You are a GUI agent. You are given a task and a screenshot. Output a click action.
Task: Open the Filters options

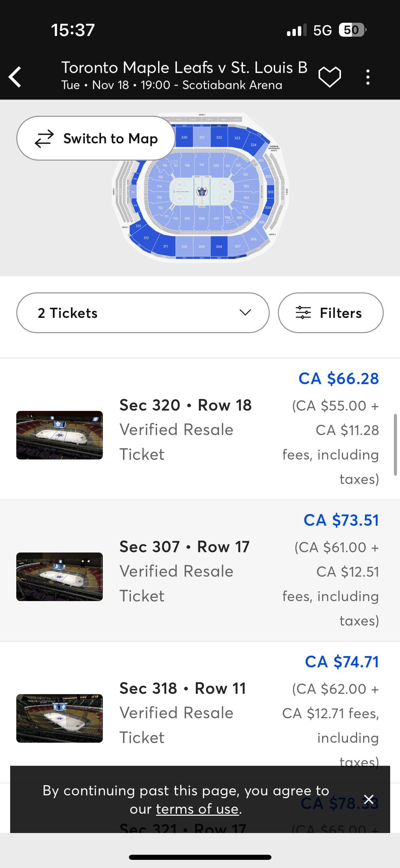point(330,313)
